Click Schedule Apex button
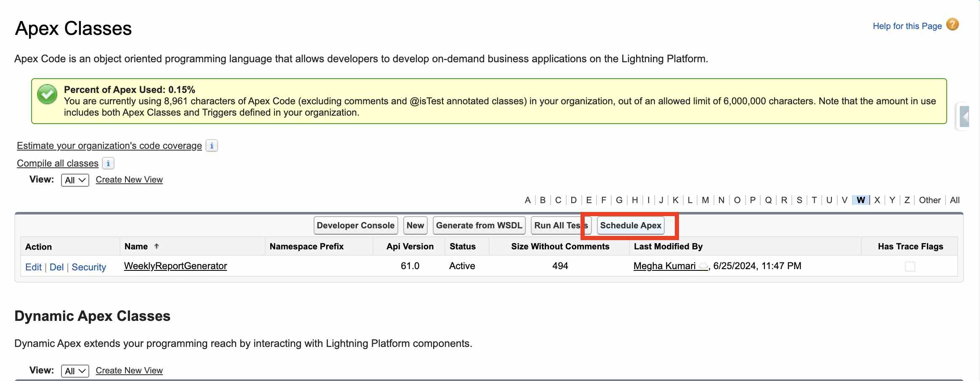 (631, 225)
